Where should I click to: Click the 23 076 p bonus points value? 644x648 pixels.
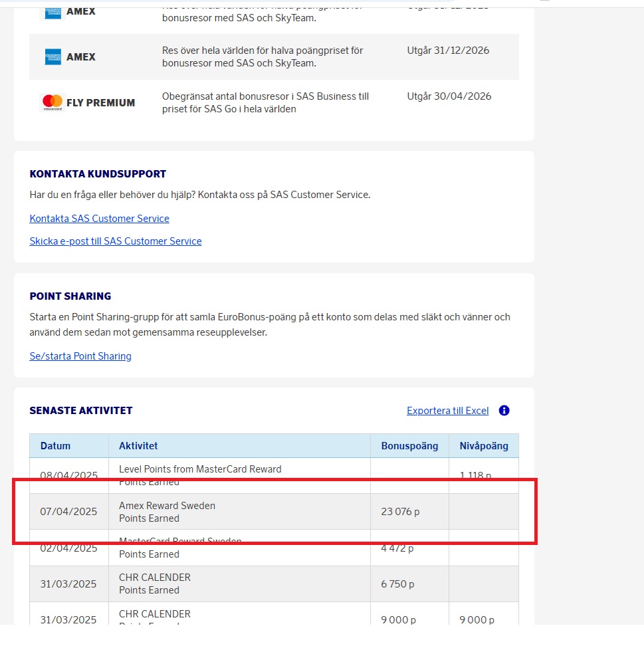(x=400, y=512)
